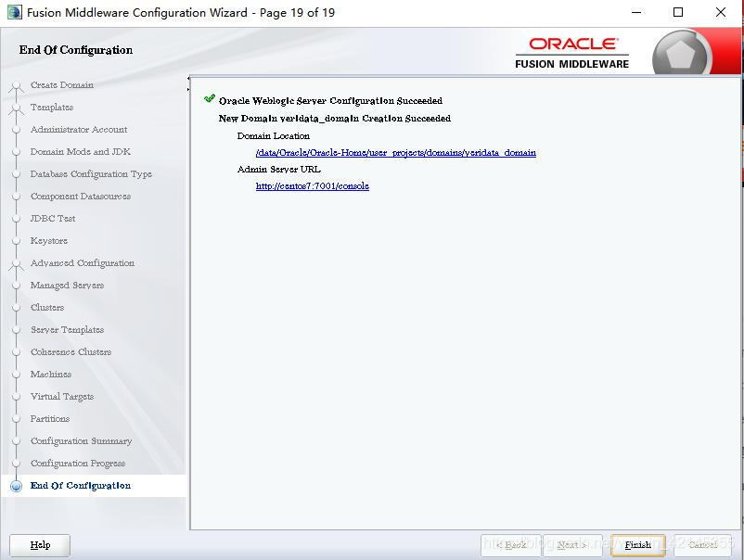Click the green success checkmark icon
The height and width of the screenshot is (560, 744).
(x=210, y=98)
